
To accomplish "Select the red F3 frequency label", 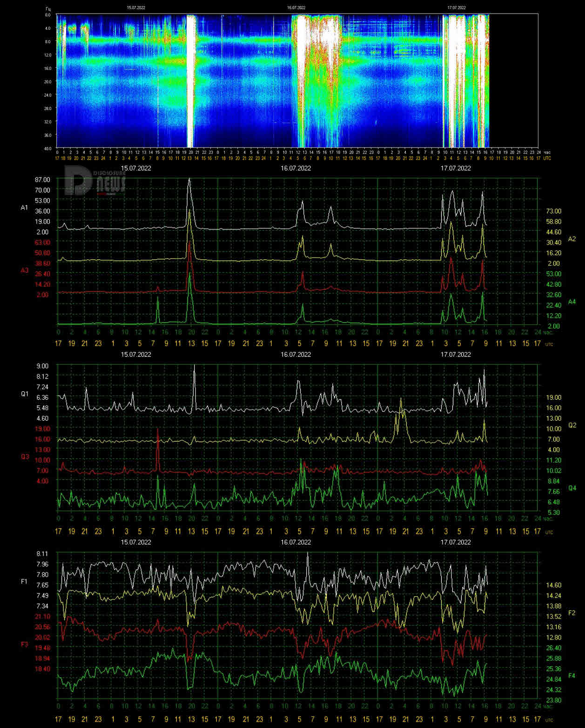I will [x=25, y=644].
